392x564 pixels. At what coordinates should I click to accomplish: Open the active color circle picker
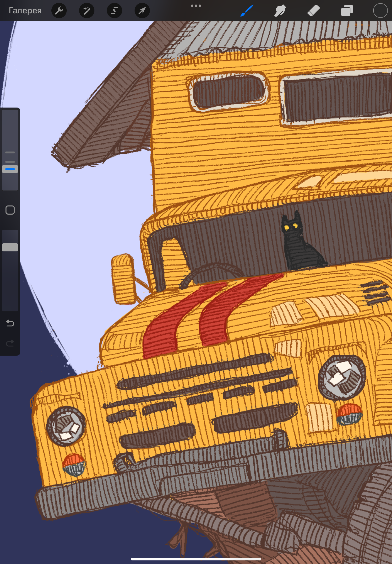click(x=380, y=11)
